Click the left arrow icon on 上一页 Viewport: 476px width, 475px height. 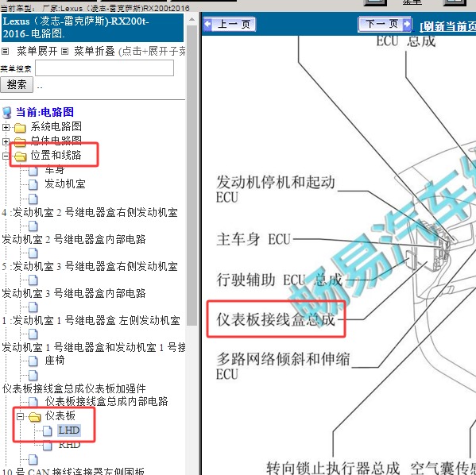[208, 25]
